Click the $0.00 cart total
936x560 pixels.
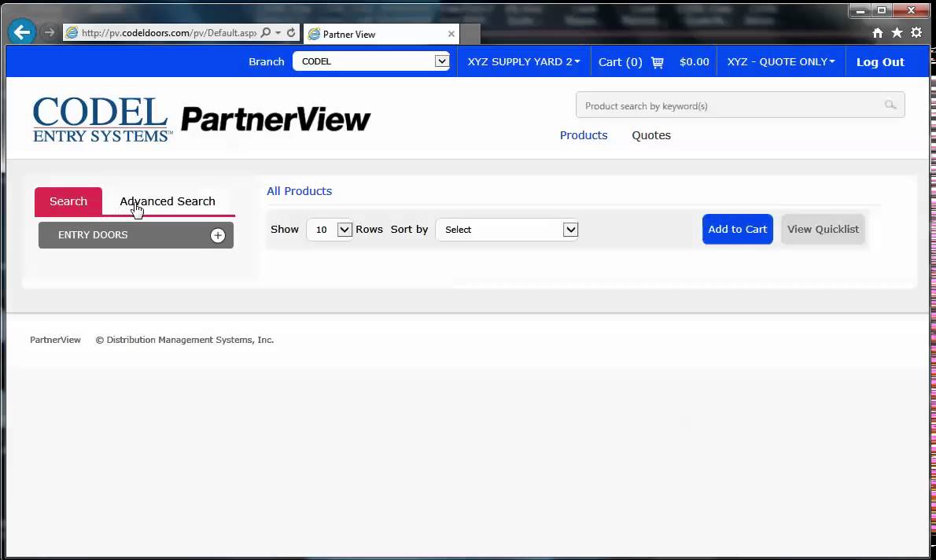(695, 62)
